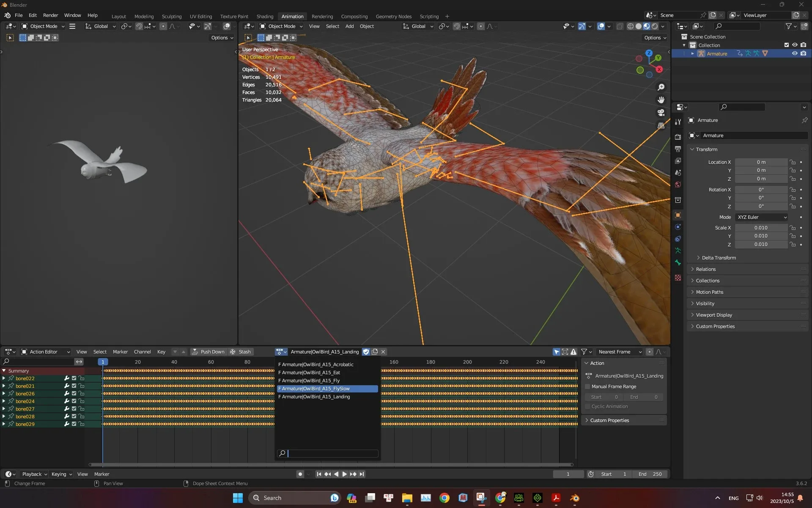This screenshot has width=812, height=508.
Task: Expand the Motion Paths panel
Action: click(748, 292)
